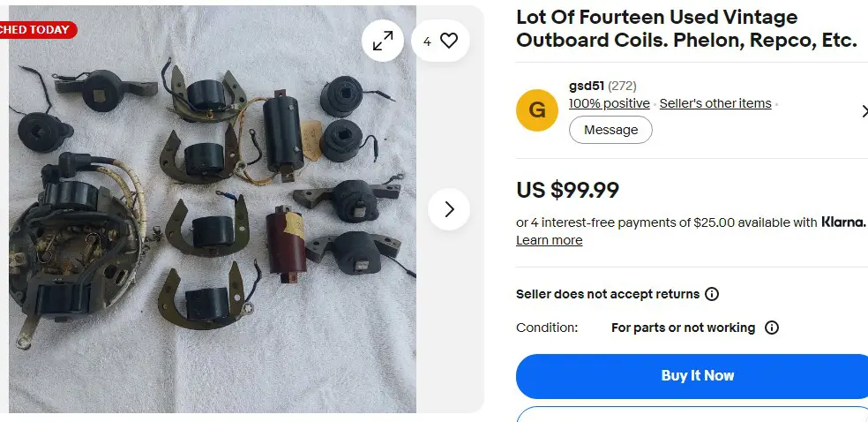The image size is (868, 422).
Task: Open info icon beside seller returns policy
Action: click(x=712, y=294)
